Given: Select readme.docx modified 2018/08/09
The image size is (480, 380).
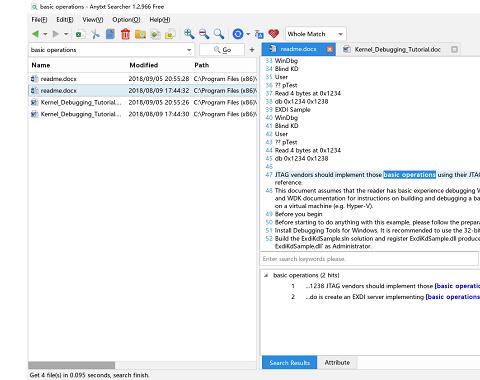Looking at the screenshot, I should (x=143, y=91).
